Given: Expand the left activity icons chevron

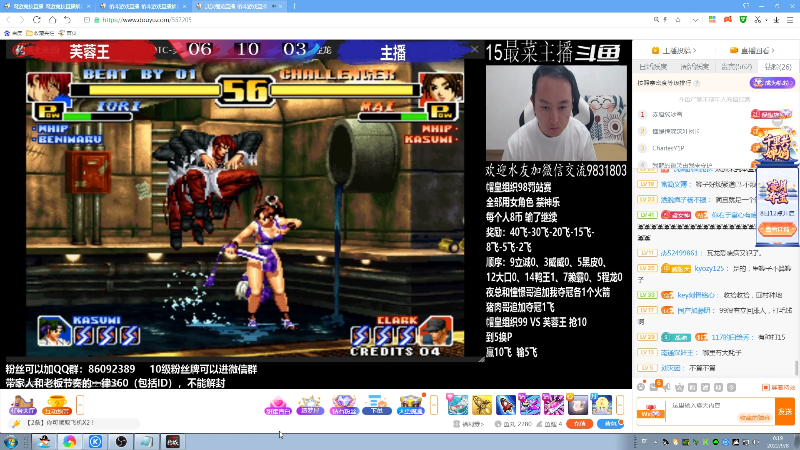Looking at the screenshot, I should pyautogui.click(x=80, y=405).
